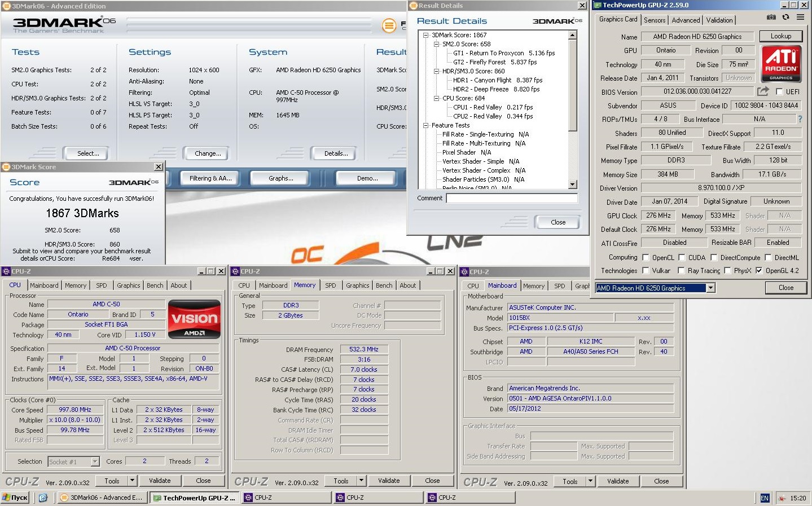The height and width of the screenshot is (506, 812).
Task: Open Tools dropdown arrow in Memory CPU-Z window
Action: click(362, 481)
